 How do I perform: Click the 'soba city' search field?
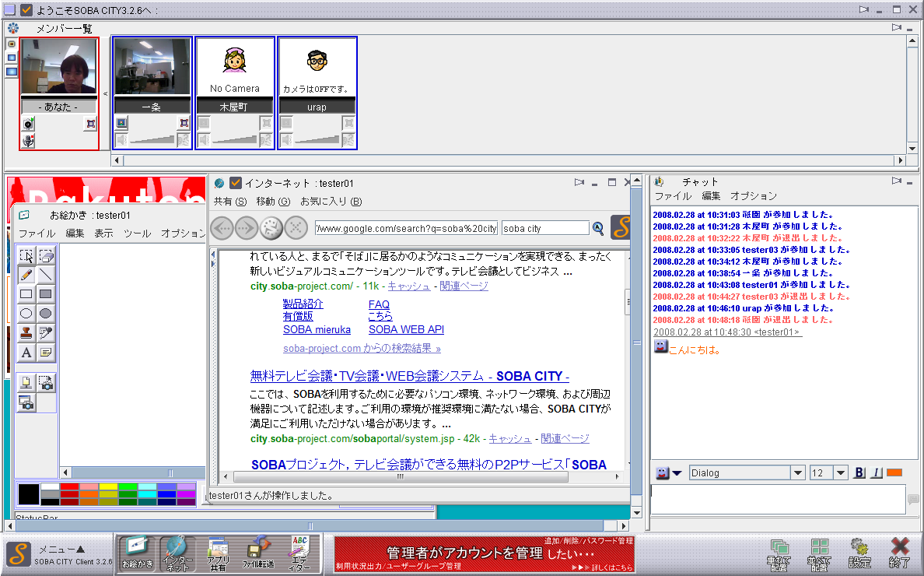tap(545, 228)
